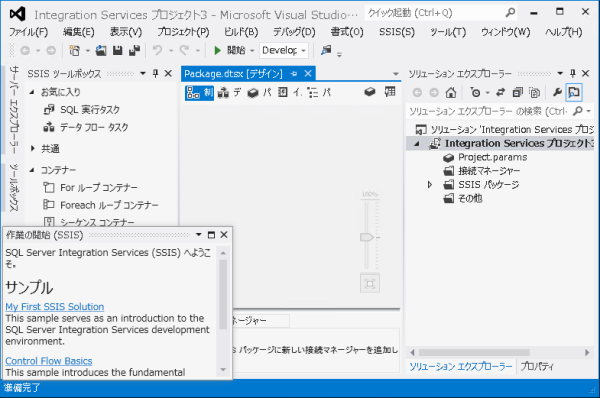The width and height of the screenshot is (600, 398).
Task: Click the Navigate Forward toolbar icon
Action: tap(51, 51)
